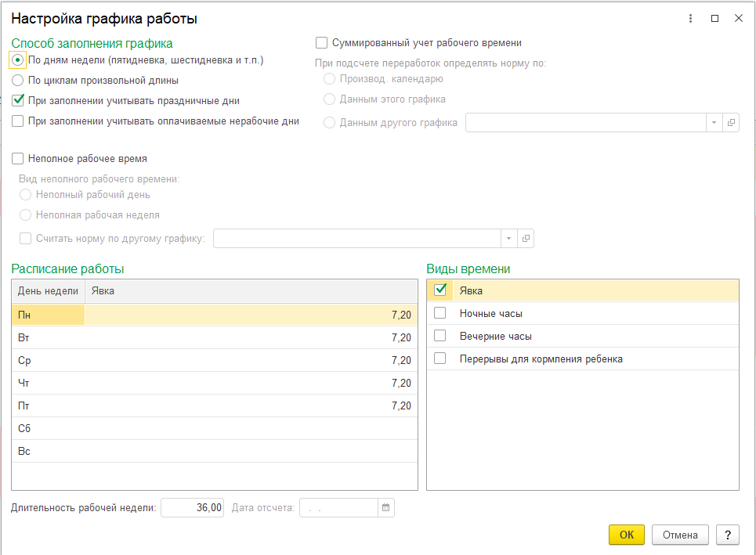Open the three-dot window options menu

coord(690,18)
